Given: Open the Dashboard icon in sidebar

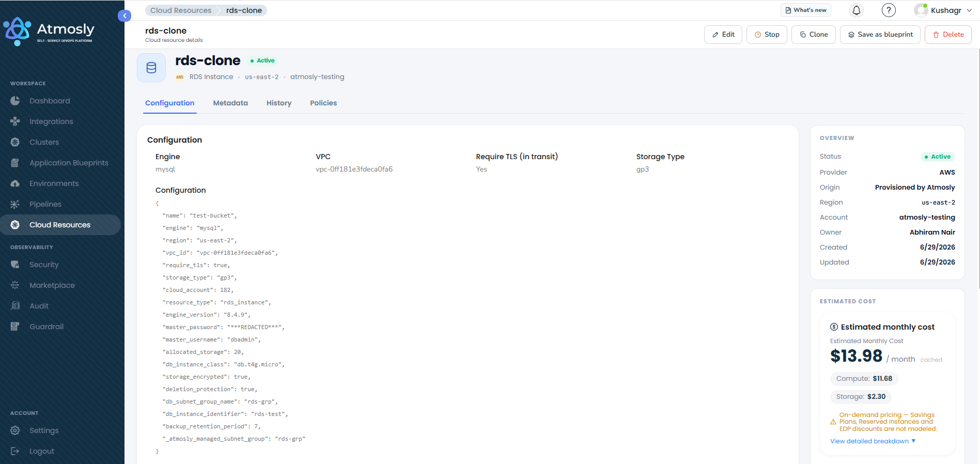Looking at the screenshot, I should pyautogui.click(x=15, y=101).
